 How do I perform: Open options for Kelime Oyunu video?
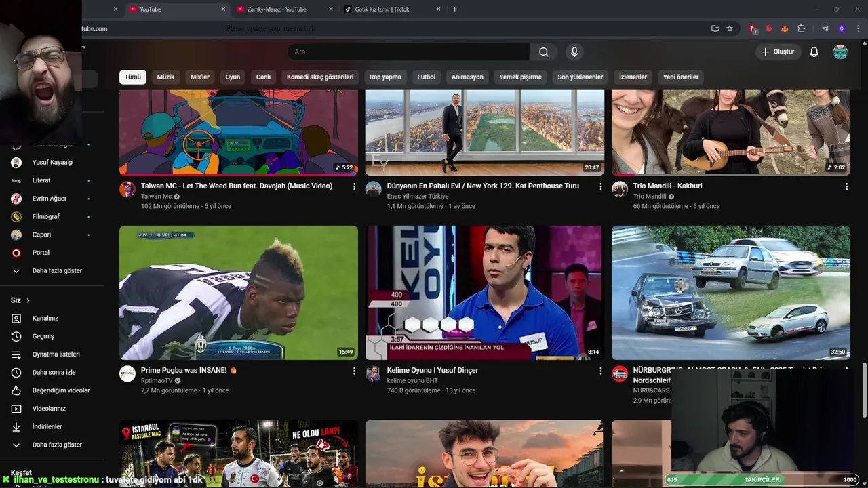tap(600, 371)
